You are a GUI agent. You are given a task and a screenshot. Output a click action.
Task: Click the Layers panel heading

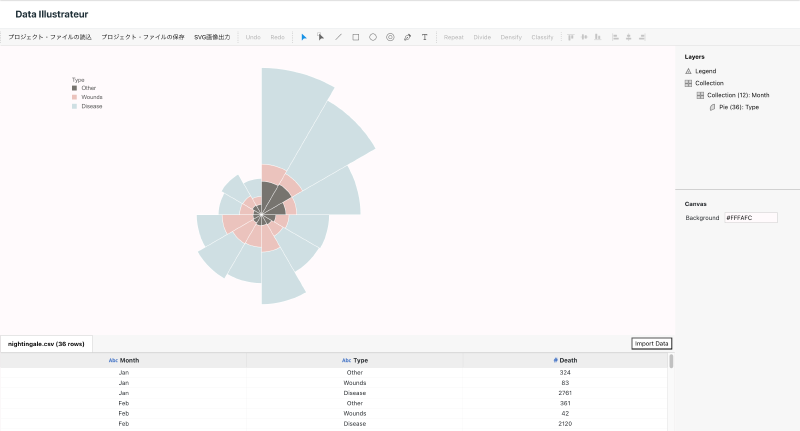pyautogui.click(x=694, y=57)
